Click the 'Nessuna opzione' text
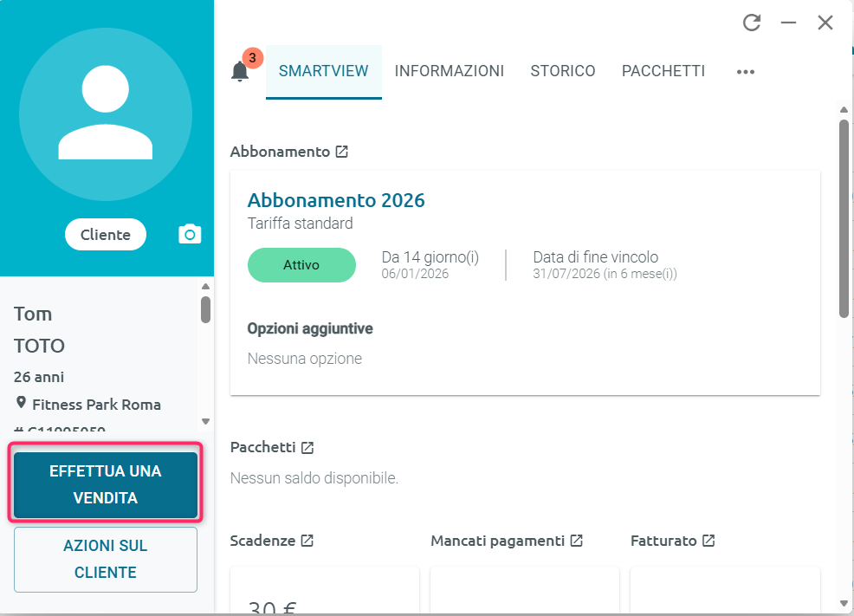 click(305, 359)
